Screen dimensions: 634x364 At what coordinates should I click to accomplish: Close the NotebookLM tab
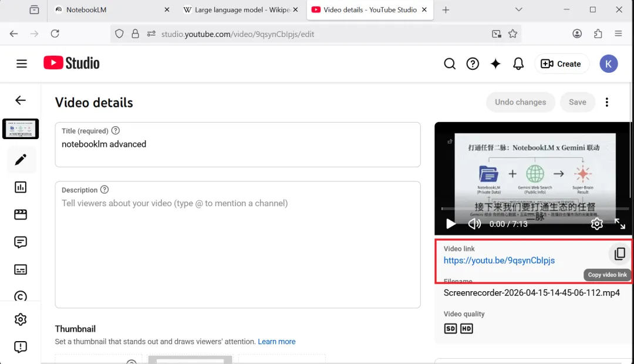click(167, 10)
